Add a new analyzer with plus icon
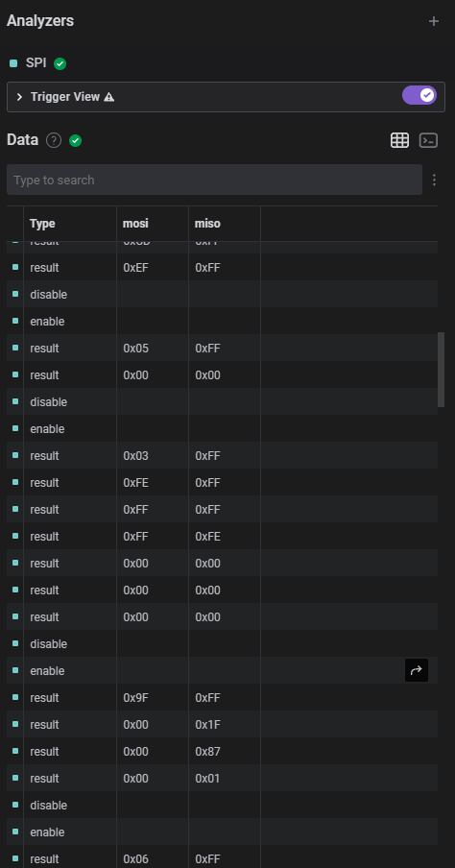Image resolution: width=455 pixels, height=868 pixels. click(x=434, y=21)
